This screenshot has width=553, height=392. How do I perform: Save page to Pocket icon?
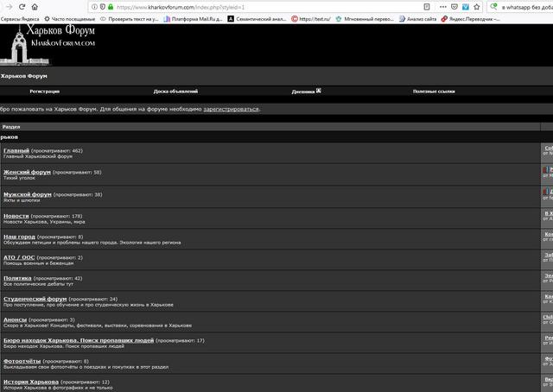tap(454, 7)
